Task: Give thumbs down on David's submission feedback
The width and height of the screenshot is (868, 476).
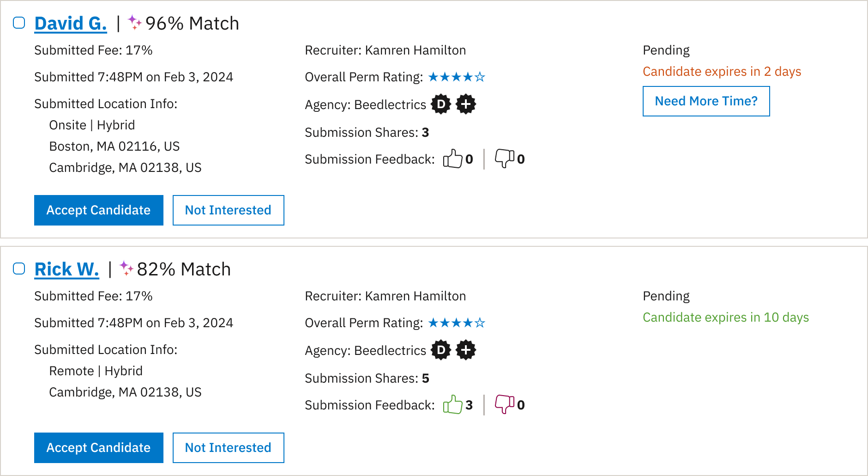Action: point(505,159)
